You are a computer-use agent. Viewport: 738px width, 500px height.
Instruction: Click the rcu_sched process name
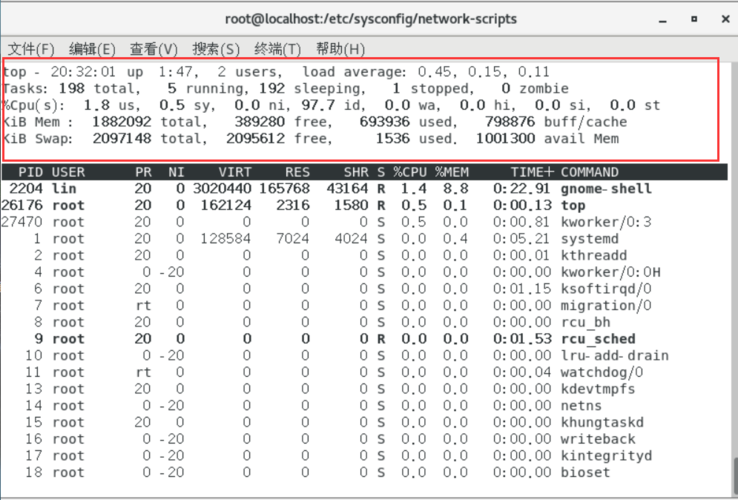point(598,339)
